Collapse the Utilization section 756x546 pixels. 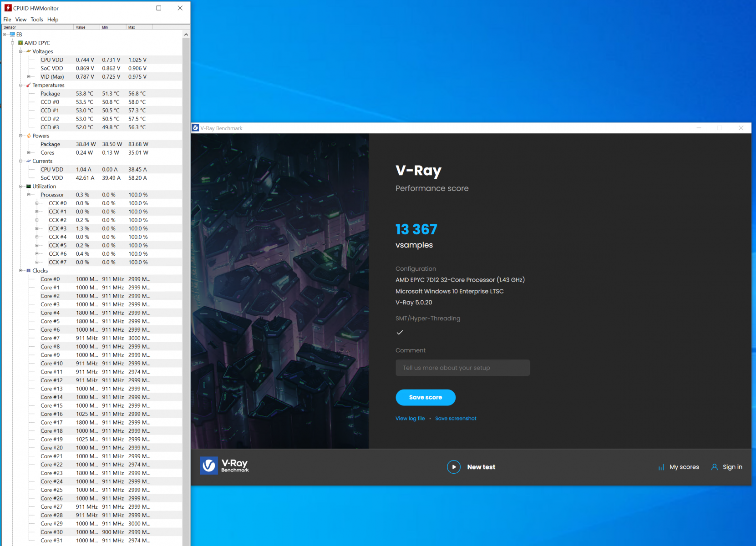coord(21,186)
